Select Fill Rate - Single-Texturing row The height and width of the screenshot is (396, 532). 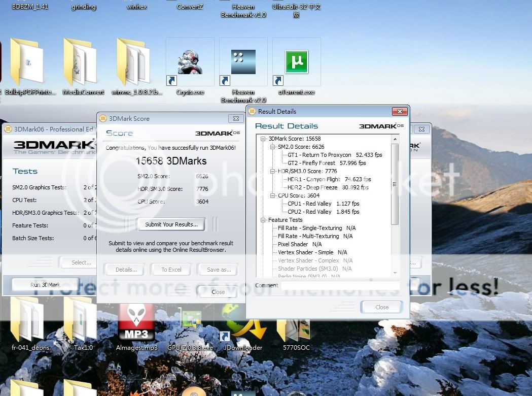click(316, 228)
